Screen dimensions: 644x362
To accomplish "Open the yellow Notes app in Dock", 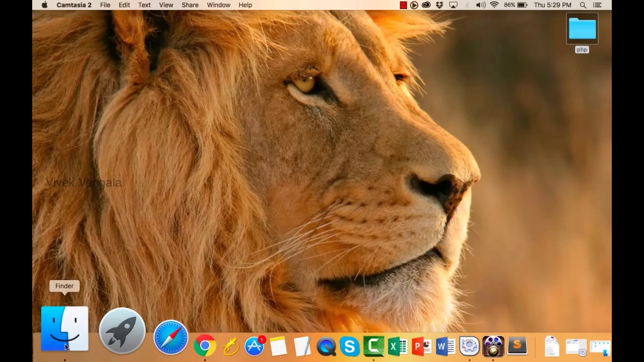I will click(x=278, y=346).
